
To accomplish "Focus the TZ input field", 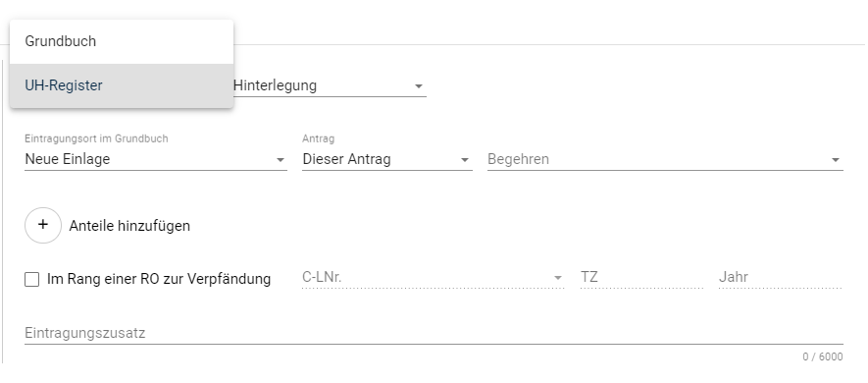I will pos(641,277).
